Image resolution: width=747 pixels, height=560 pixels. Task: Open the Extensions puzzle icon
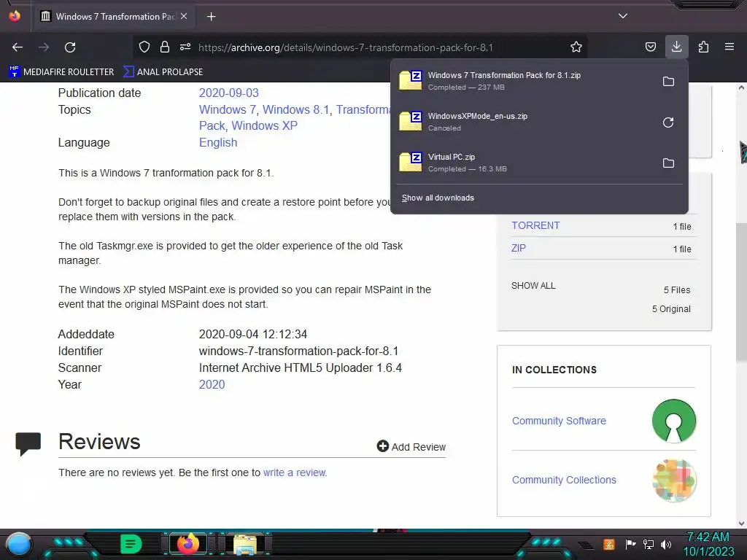pos(703,47)
